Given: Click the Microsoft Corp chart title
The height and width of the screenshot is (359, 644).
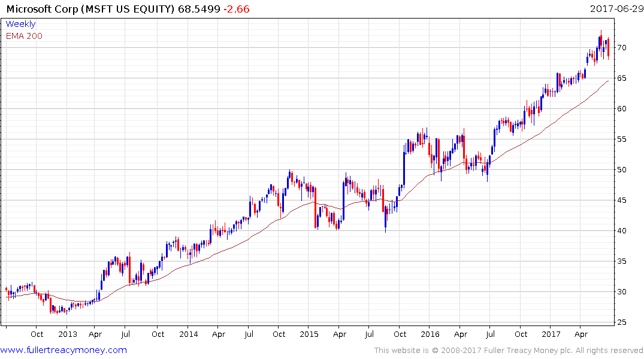Looking at the screenshot, I should 90,9.
